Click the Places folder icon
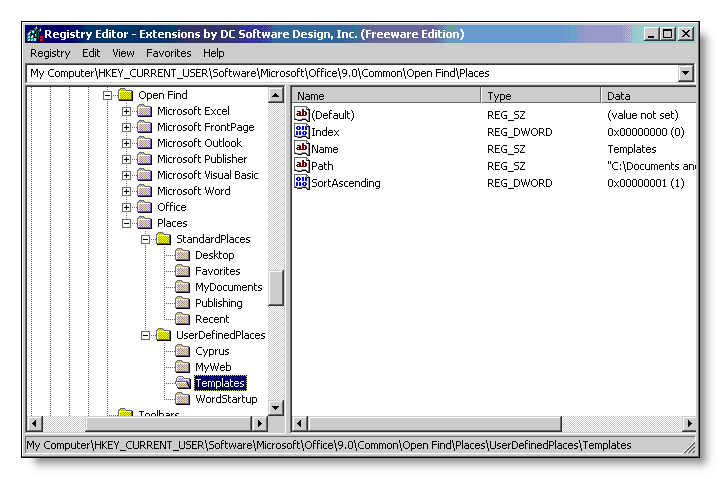Viewport: 721px width, 479px height. click(144, 223)
